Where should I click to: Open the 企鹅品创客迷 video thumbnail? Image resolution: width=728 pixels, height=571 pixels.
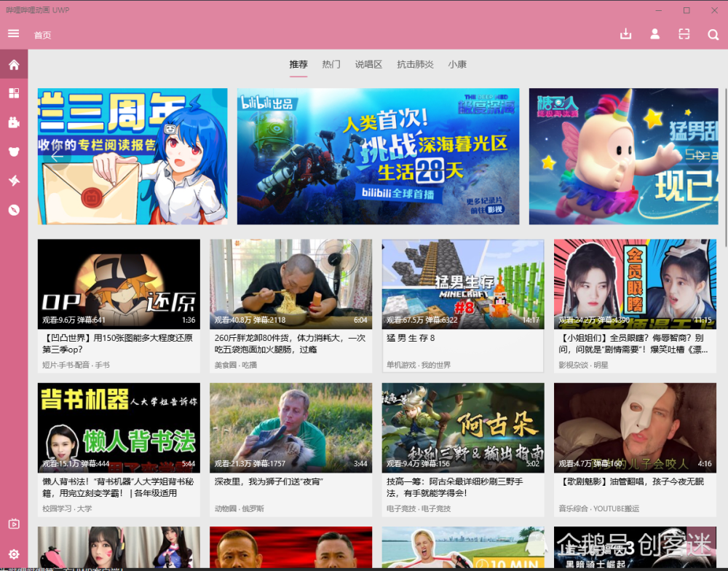pos(635,547)
